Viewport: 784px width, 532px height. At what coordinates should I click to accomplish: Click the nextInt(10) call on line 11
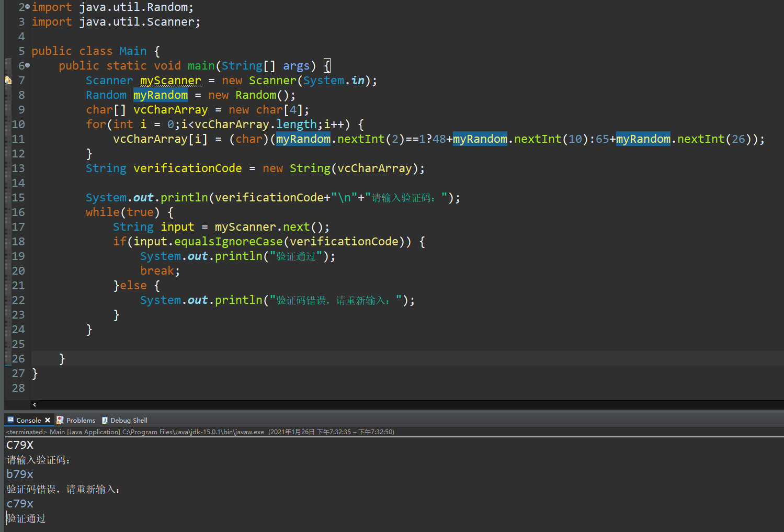(x=551, y=139)
